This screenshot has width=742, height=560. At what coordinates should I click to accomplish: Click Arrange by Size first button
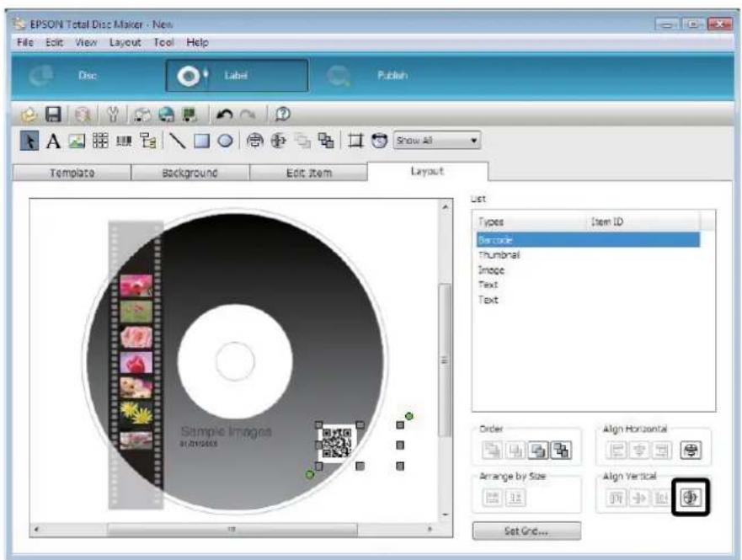click(492, 497)
